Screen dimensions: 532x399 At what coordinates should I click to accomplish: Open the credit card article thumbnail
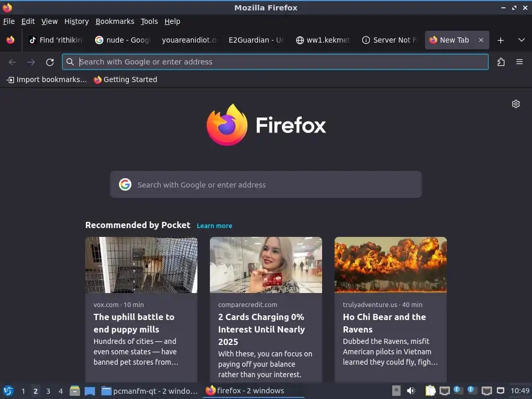click(x=266, y=265)
